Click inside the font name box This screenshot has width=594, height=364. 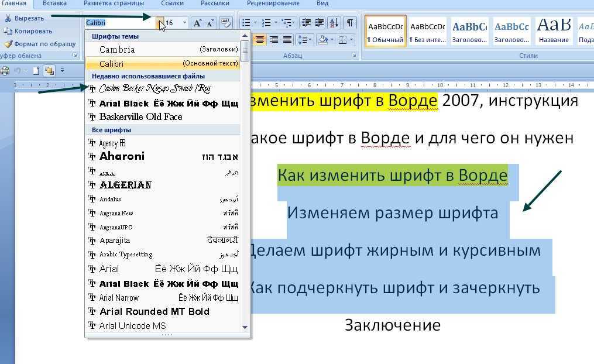tap(121, 23)
